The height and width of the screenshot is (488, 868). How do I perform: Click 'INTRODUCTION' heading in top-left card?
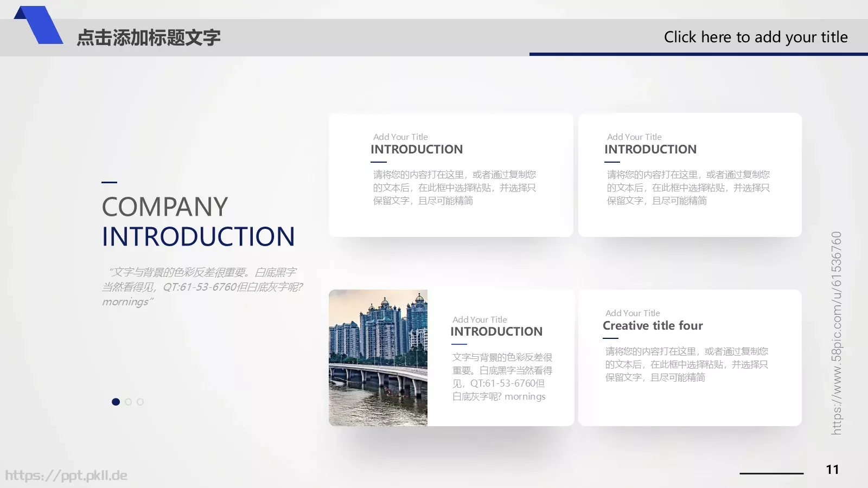pos(417,149)
